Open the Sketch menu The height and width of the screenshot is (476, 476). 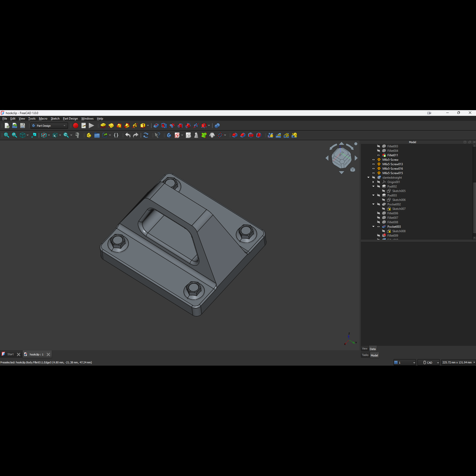[x=55, y=119]
